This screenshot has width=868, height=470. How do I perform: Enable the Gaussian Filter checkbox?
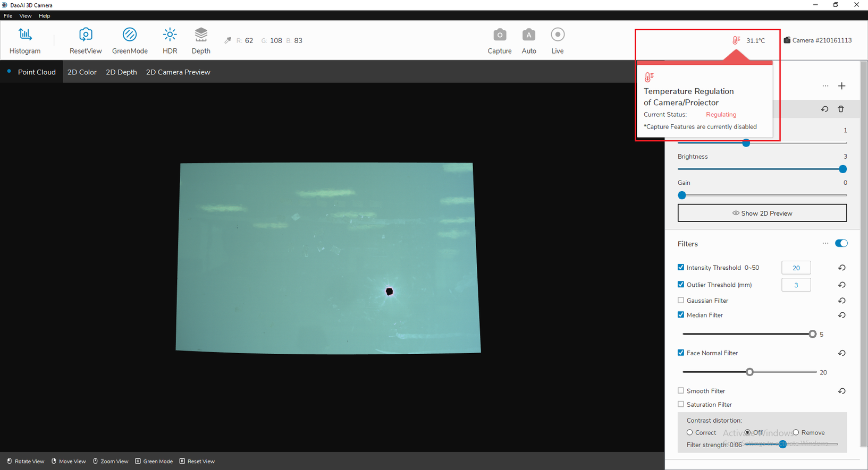681,301
